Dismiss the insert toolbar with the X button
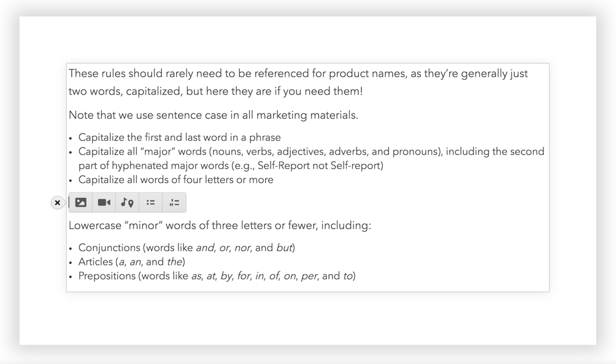 tap(58, 202)
